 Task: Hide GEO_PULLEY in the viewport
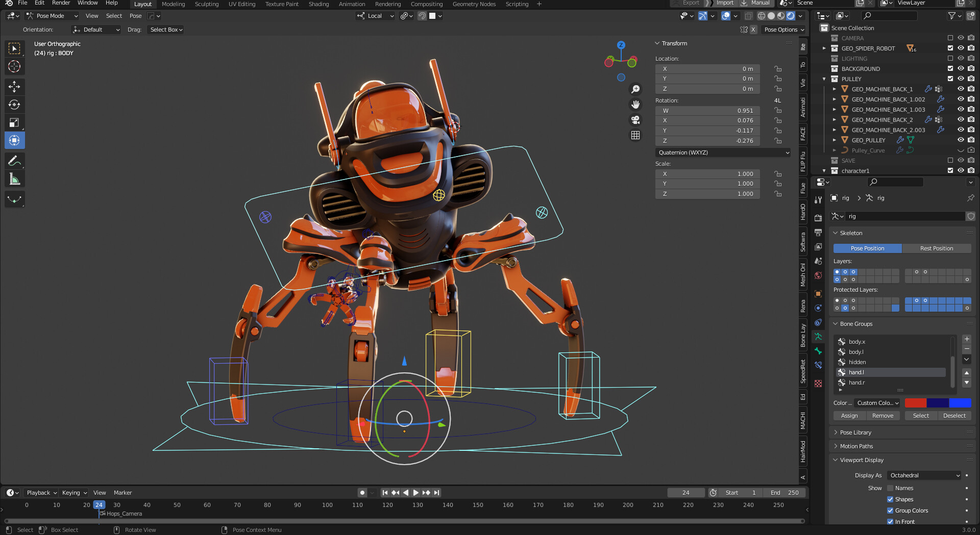(x=961, y=140)
